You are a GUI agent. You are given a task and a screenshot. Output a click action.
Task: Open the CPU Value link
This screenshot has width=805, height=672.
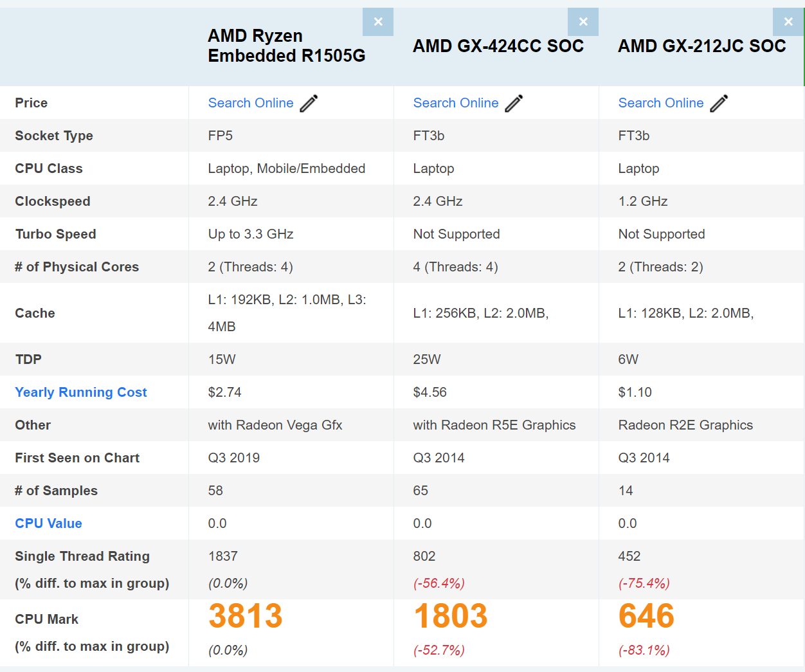coord(49,523)
